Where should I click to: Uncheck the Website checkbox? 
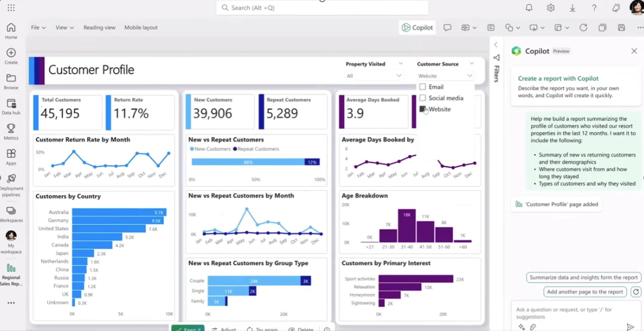pos(423,110)
